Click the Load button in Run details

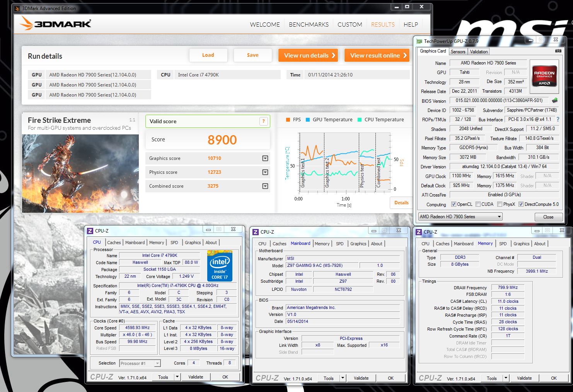tap(208, 55)
